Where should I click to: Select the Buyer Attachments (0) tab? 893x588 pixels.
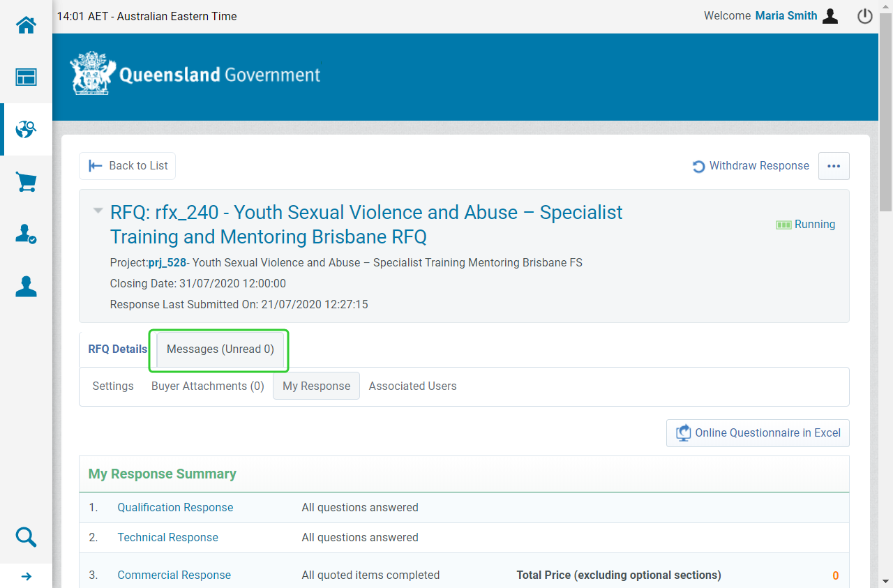(x=207, y=386)
